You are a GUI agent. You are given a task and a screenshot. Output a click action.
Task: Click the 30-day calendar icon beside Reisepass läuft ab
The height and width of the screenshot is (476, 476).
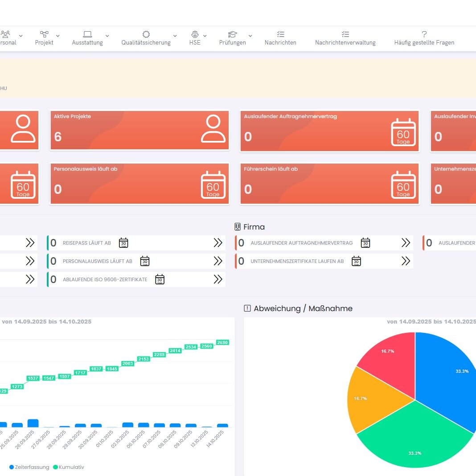(123, 243)
